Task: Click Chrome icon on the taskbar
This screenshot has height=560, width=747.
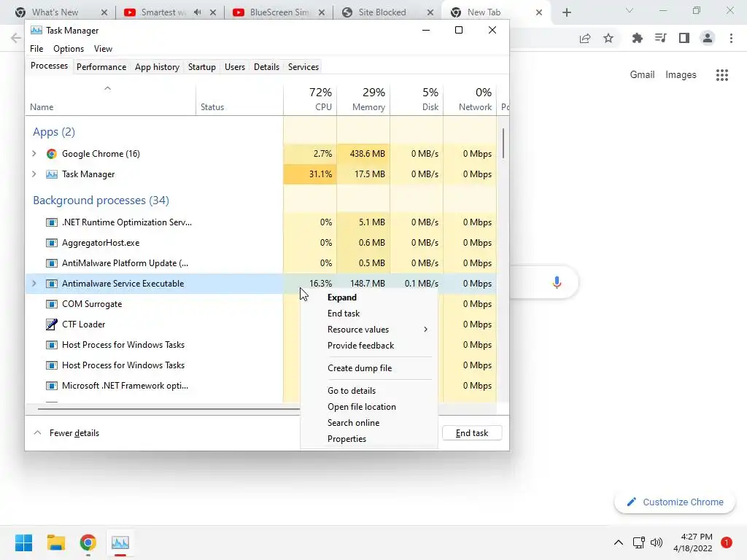Action: (88, 542)
